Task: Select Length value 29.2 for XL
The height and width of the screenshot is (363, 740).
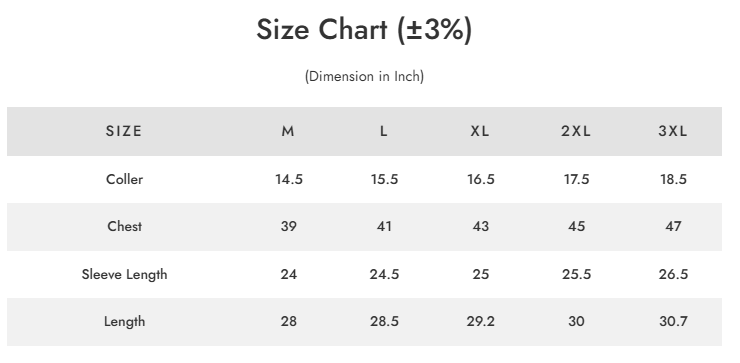Action: (x=480, y=321)
